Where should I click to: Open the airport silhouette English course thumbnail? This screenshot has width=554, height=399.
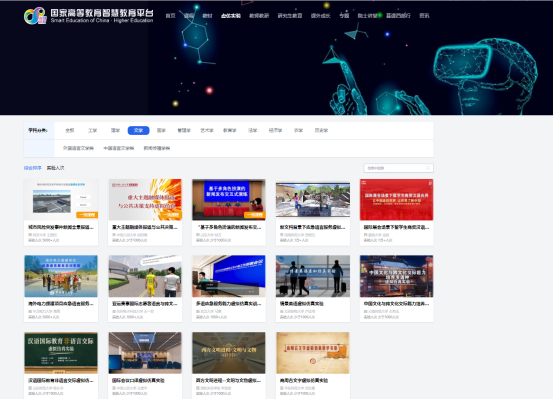pos(313,276)
